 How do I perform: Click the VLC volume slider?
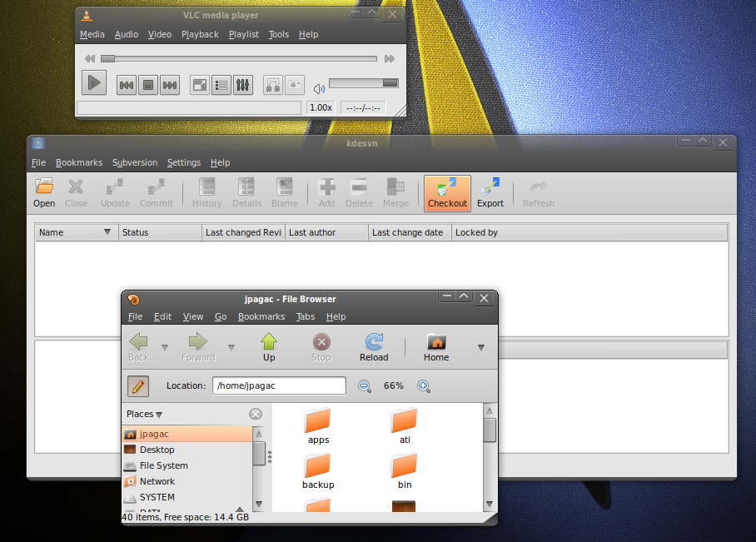(364, 83)
